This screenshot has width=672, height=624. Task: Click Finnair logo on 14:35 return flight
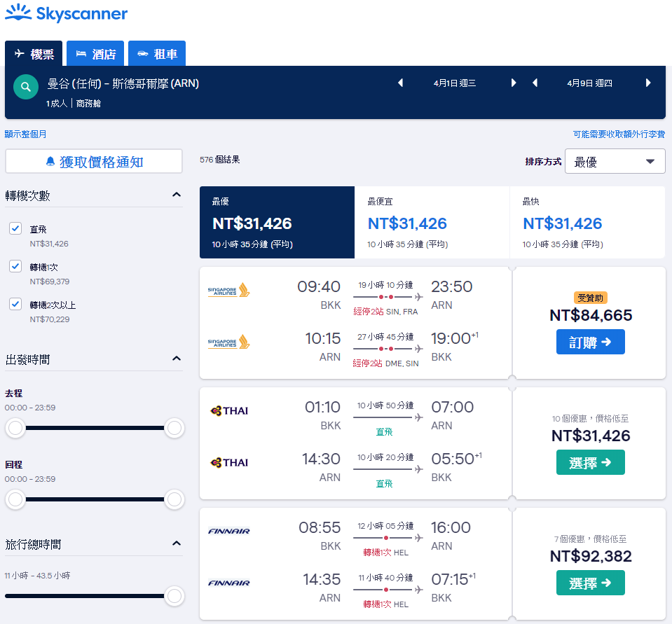coord(229,583)
